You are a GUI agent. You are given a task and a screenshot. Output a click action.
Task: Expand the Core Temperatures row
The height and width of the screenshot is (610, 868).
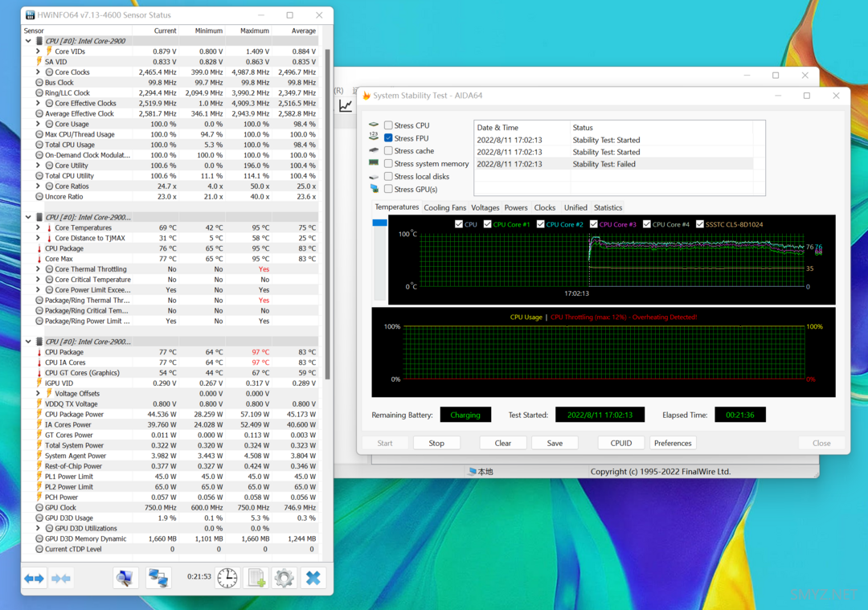point(39,227)
